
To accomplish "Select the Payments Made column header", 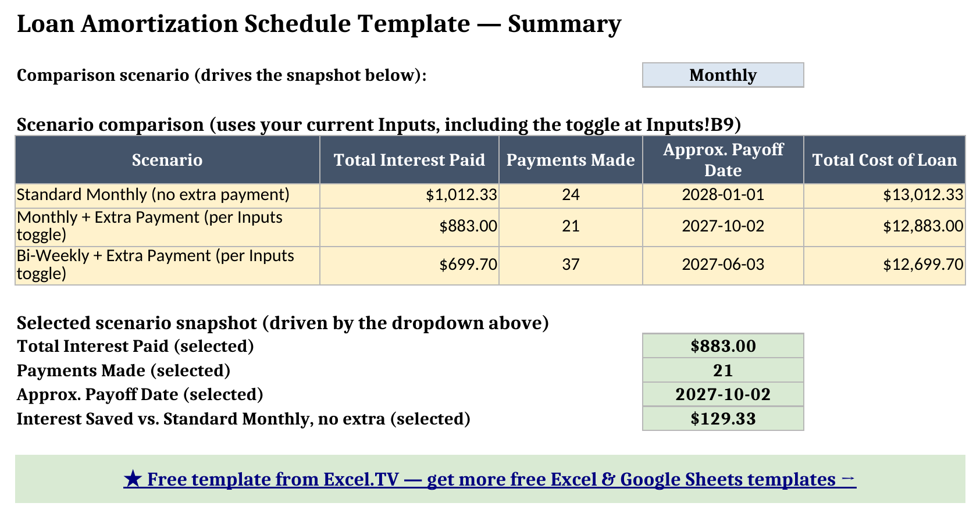I will (x=571, y=160).
